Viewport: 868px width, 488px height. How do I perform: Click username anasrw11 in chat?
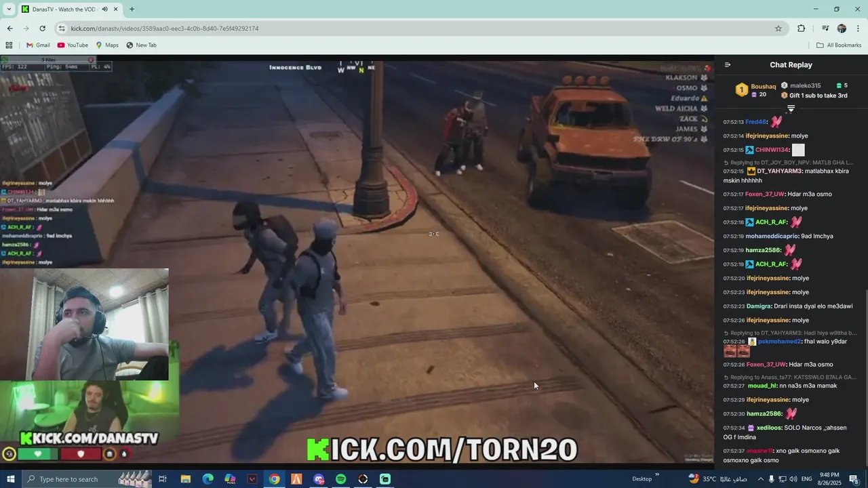pos(759,451)
